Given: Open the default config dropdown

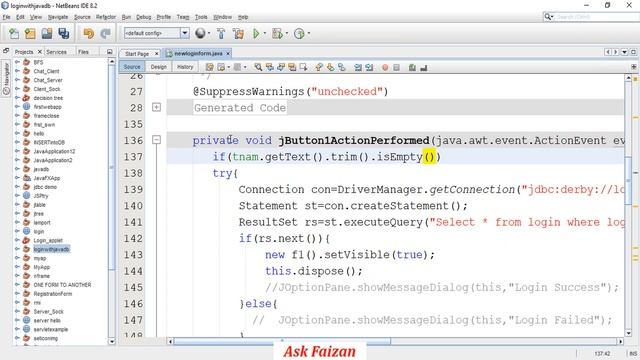Looking at the screenshot, I should 184,33.
